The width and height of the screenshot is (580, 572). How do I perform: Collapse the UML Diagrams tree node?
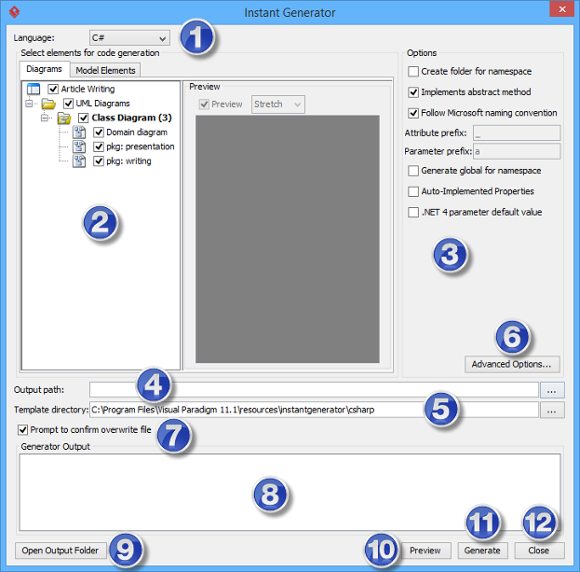(x=29, y=103)
